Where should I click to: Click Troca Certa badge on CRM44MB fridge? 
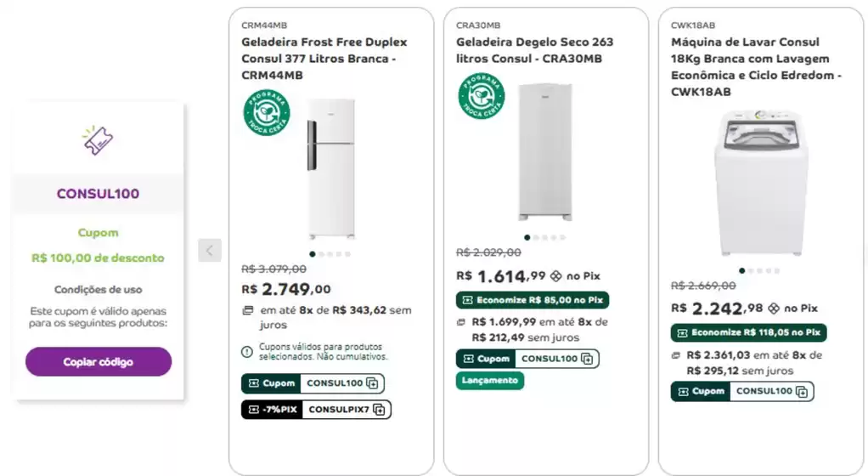click(x=267, y=113)
